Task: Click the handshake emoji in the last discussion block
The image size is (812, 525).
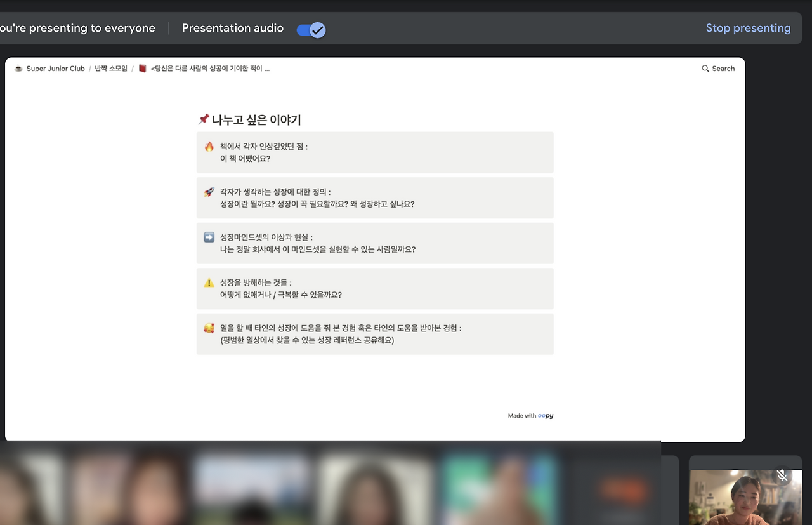Action: (209, 328)
